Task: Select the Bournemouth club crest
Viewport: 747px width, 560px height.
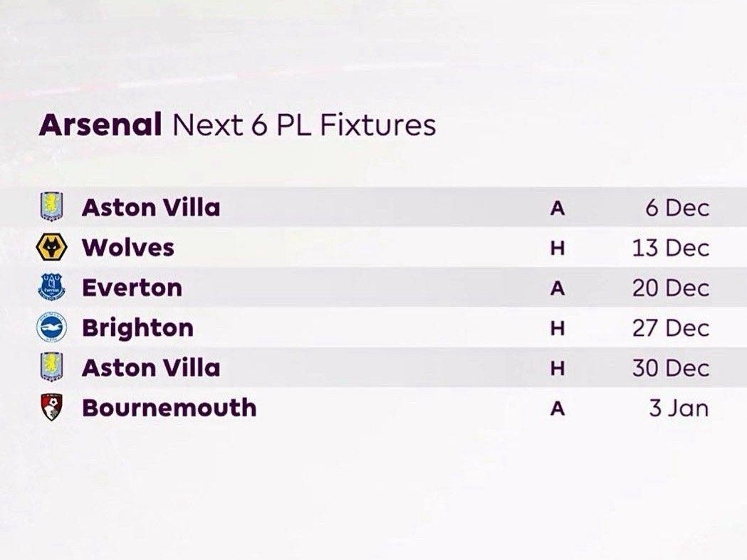Action: [51, 408]
